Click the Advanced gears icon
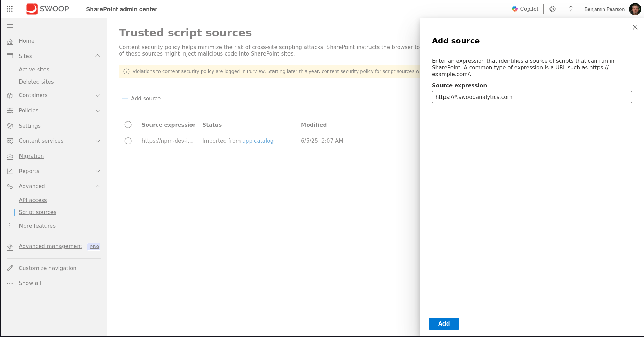 (10, 186)
